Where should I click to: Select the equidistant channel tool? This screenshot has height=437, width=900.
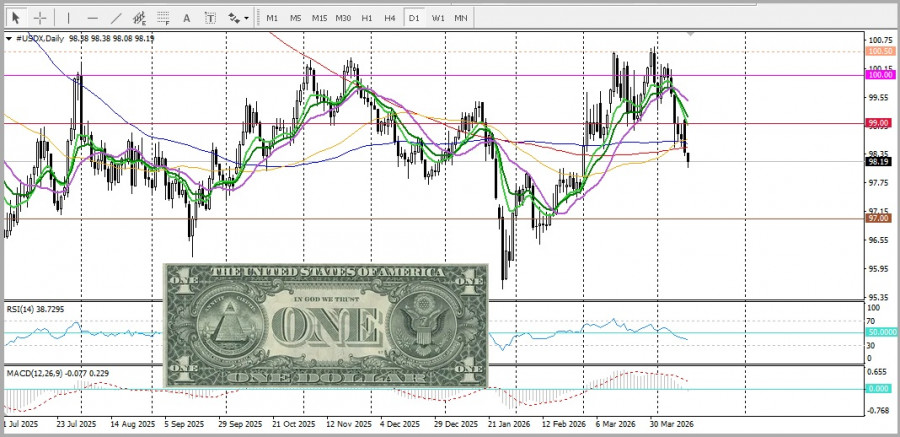click(139, 18)
